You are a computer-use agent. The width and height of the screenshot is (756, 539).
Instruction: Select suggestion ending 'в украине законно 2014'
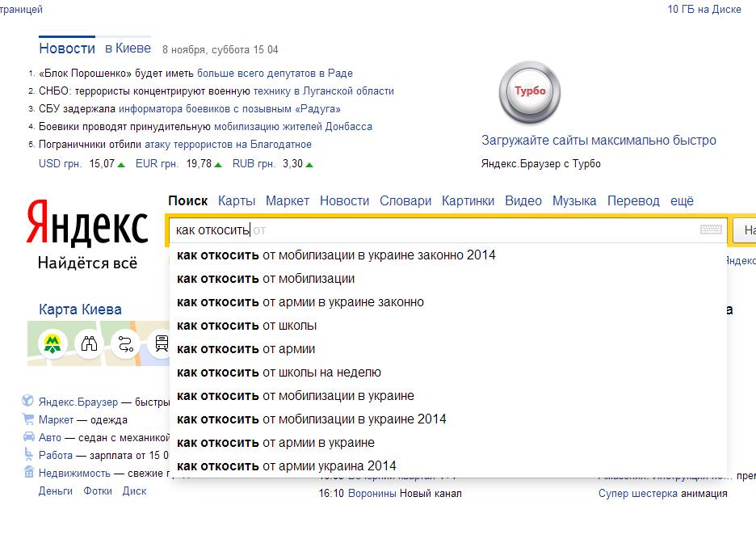point(448,255)
